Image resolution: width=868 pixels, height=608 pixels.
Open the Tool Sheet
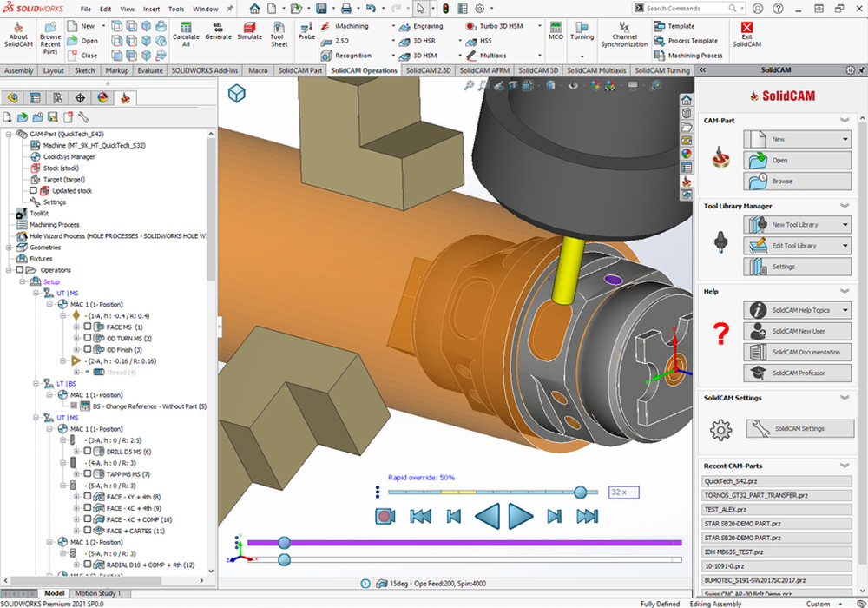click(x=279, y=35)
